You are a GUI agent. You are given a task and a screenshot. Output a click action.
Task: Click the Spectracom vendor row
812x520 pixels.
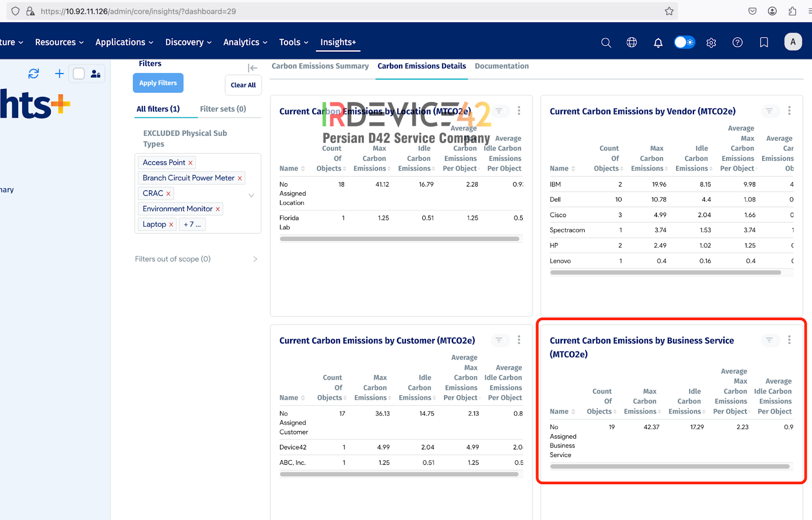[671, 230]
